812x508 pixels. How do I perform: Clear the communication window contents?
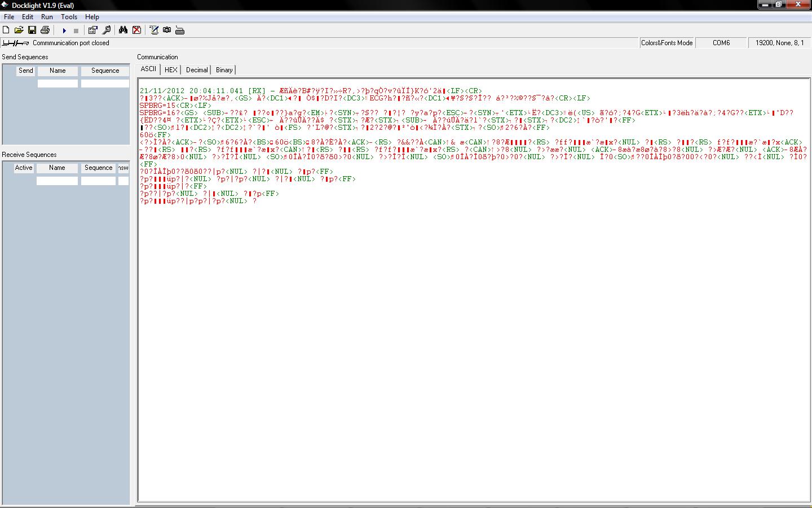tap(136, 30)
